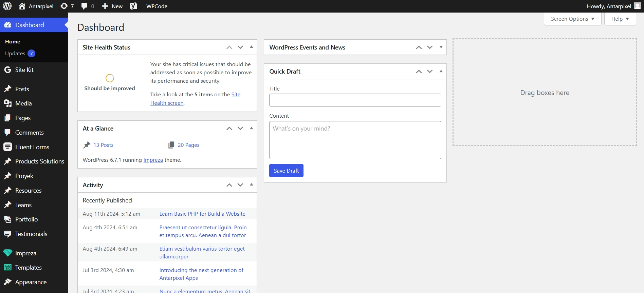
Task: Go to Fluent Forms in sidebar
Action: click(x=32, y=147)
